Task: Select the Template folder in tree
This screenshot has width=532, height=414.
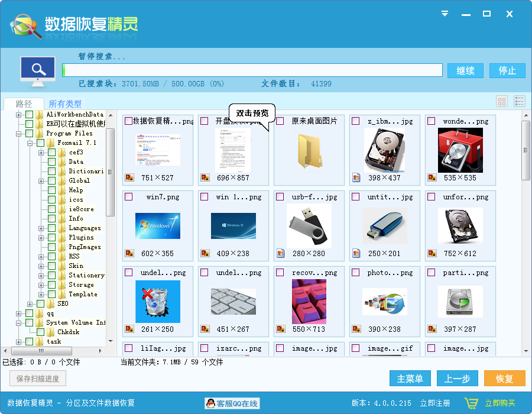Action: point(83,294)
